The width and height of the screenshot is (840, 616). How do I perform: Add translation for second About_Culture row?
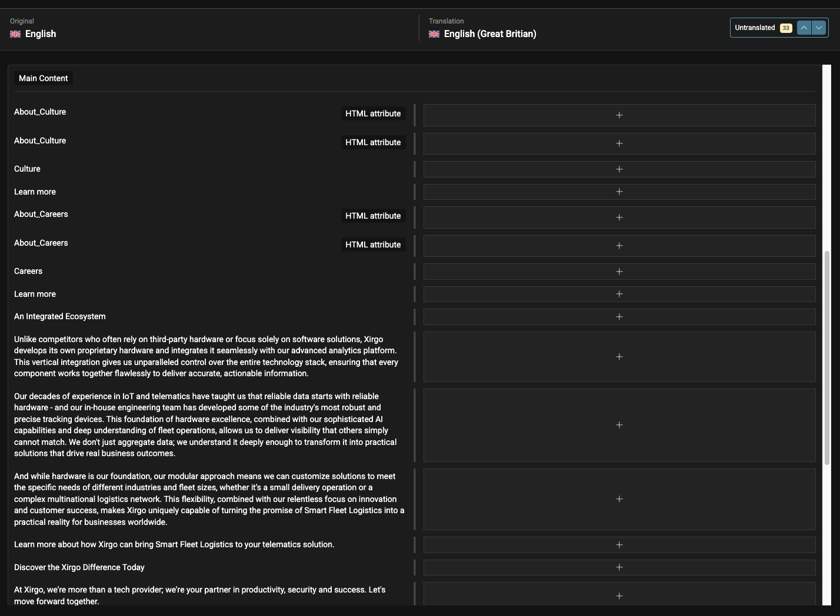(x=619, y=143)
